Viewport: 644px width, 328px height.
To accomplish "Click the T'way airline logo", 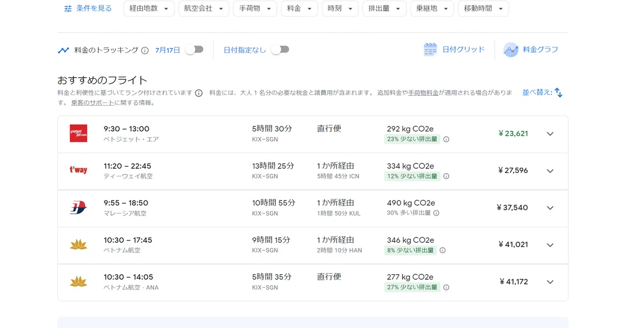I will click(x=78, y=170).
